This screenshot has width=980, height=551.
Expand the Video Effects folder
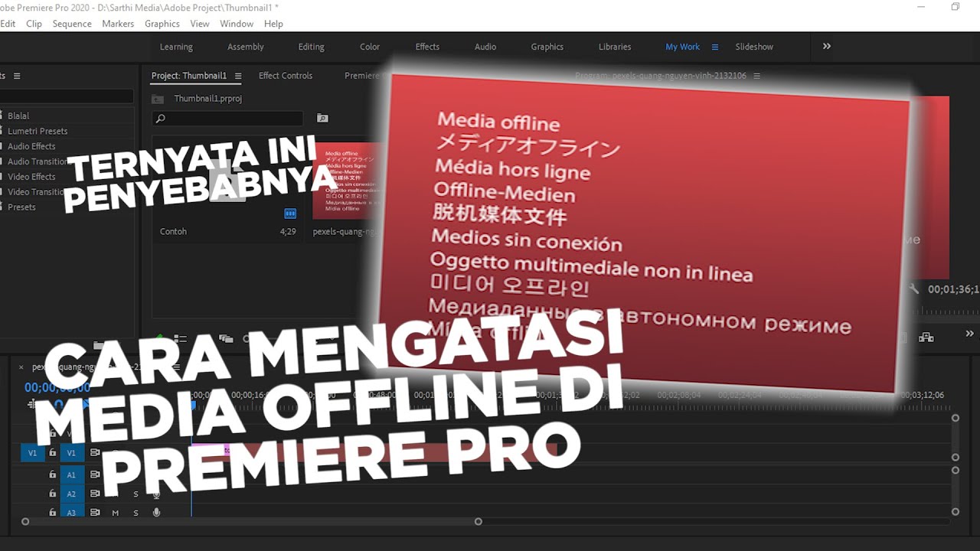click(x=31, y=177)
